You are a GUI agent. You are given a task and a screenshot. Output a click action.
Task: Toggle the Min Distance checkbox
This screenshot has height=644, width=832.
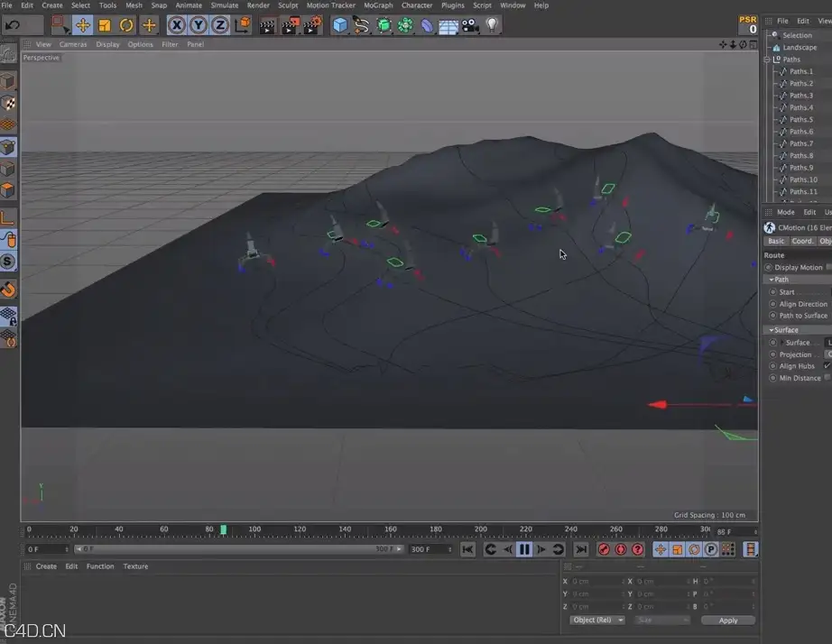[x=827, y=378]
